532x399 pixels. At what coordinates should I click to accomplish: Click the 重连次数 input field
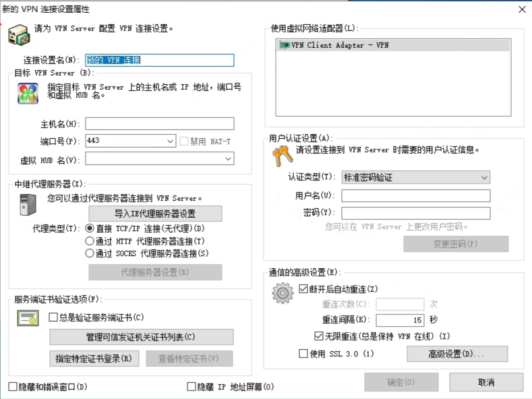click(400, 304)
